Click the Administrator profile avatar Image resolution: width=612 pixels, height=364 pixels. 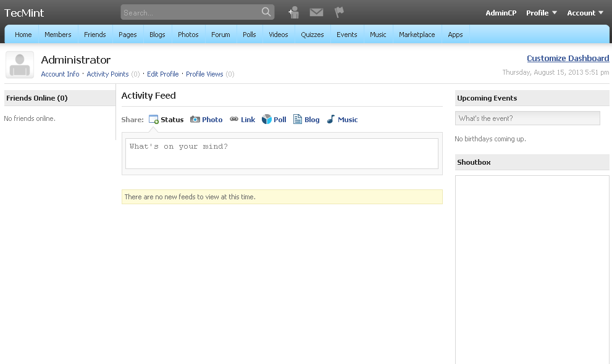[20, 65]
